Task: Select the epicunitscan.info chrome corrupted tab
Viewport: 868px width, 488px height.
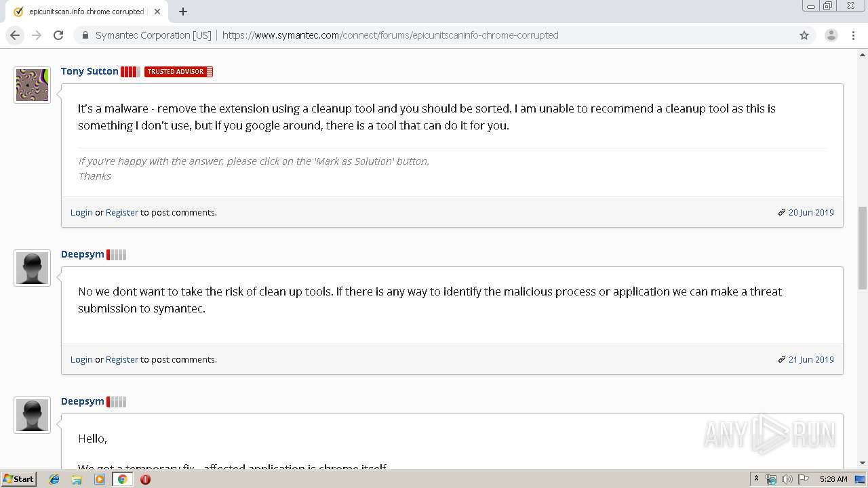Action: (x=85, y=12)
